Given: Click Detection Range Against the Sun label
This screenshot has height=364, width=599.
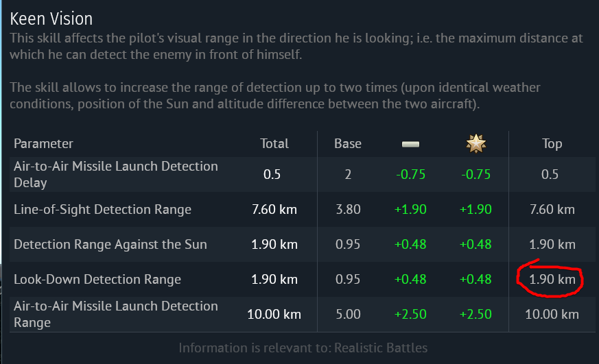Looking at the screenshot, I should coord(110,244).
